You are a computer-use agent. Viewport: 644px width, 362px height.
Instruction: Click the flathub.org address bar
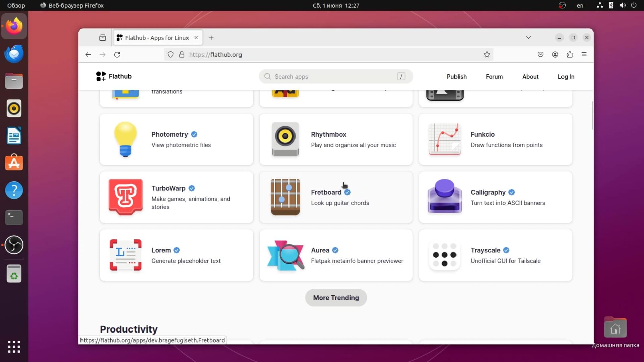[329, 55]
